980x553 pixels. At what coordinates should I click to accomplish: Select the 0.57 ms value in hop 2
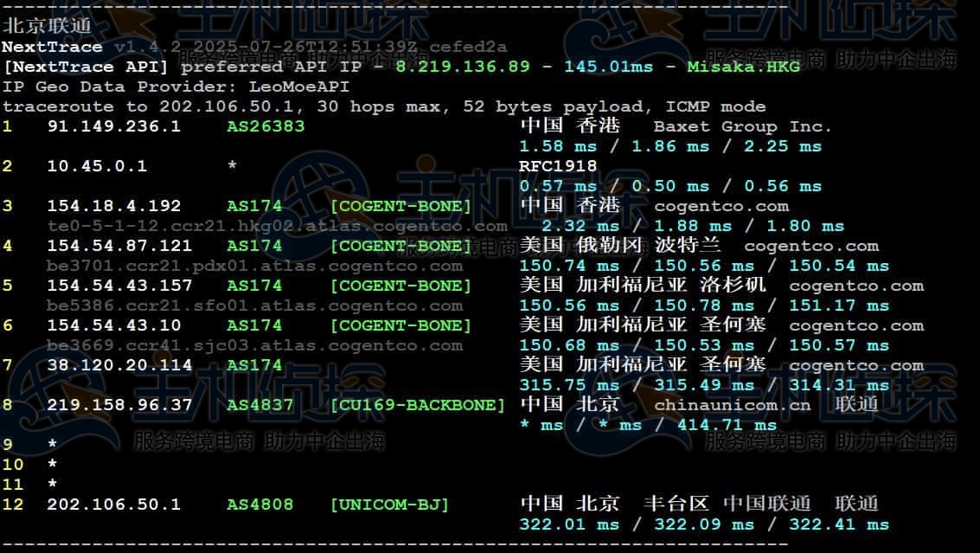(558, 186)
